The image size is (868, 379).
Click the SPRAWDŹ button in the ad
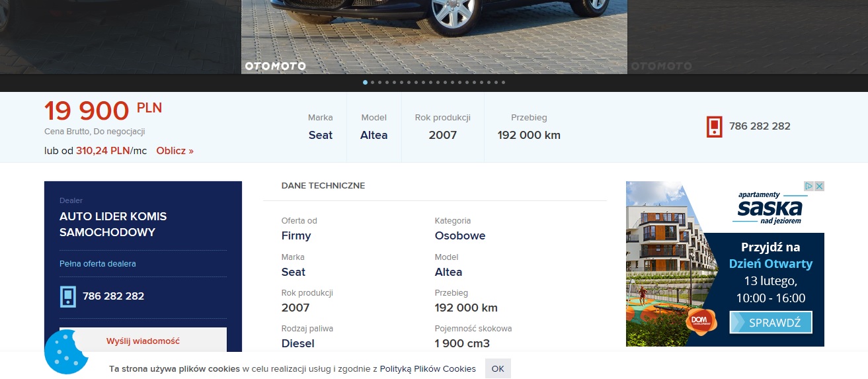771,323
